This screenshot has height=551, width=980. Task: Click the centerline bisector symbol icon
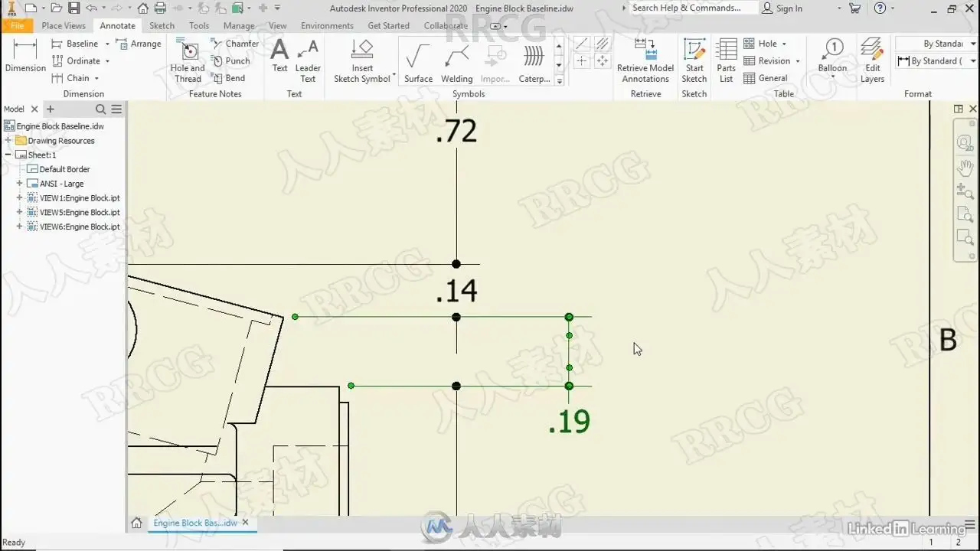point(603,44)
